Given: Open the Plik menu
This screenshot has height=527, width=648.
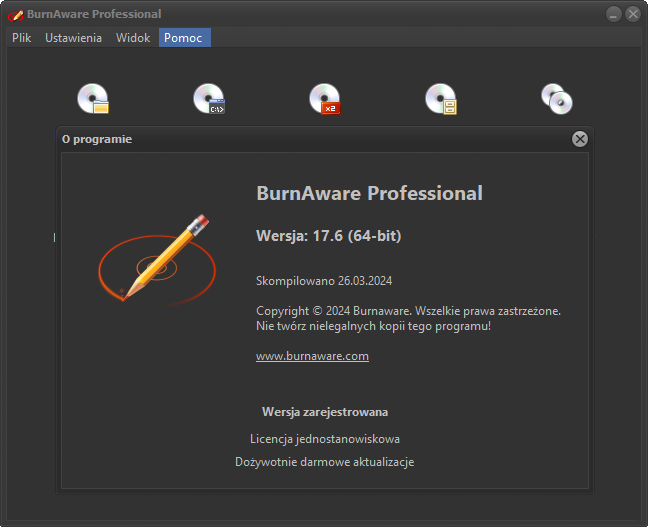Looking at the screenshot, I should tap(21, 38).
